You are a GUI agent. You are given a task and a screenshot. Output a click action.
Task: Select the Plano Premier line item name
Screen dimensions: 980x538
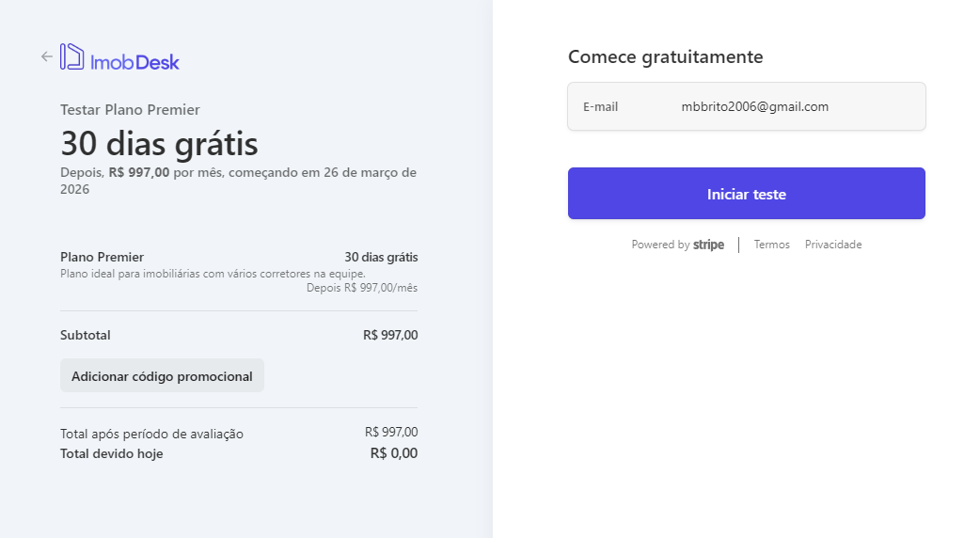(102, 257)
